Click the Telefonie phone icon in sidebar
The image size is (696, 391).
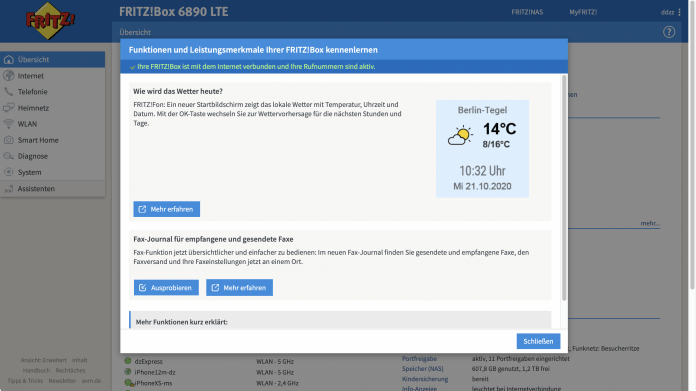pyautogui.click(x=8, y=91)
